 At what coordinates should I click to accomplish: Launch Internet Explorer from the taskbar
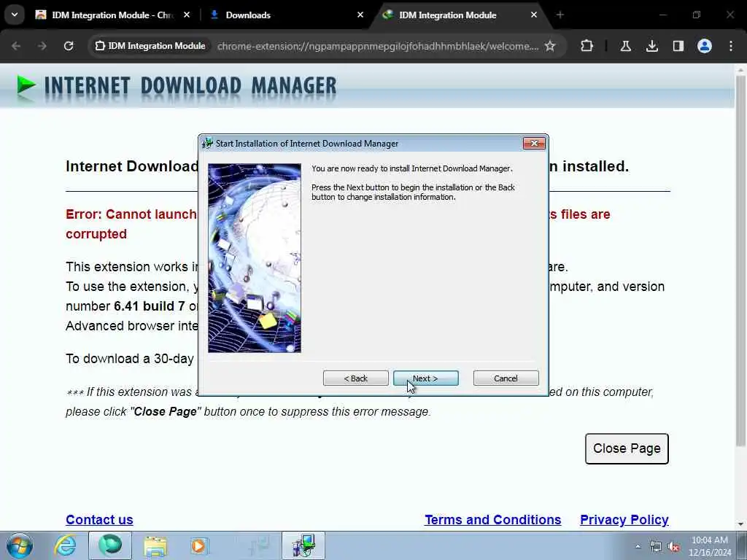65,545
